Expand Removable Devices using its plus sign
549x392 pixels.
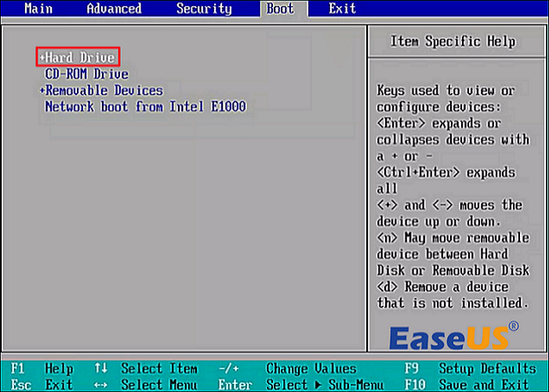pos(42,91)
